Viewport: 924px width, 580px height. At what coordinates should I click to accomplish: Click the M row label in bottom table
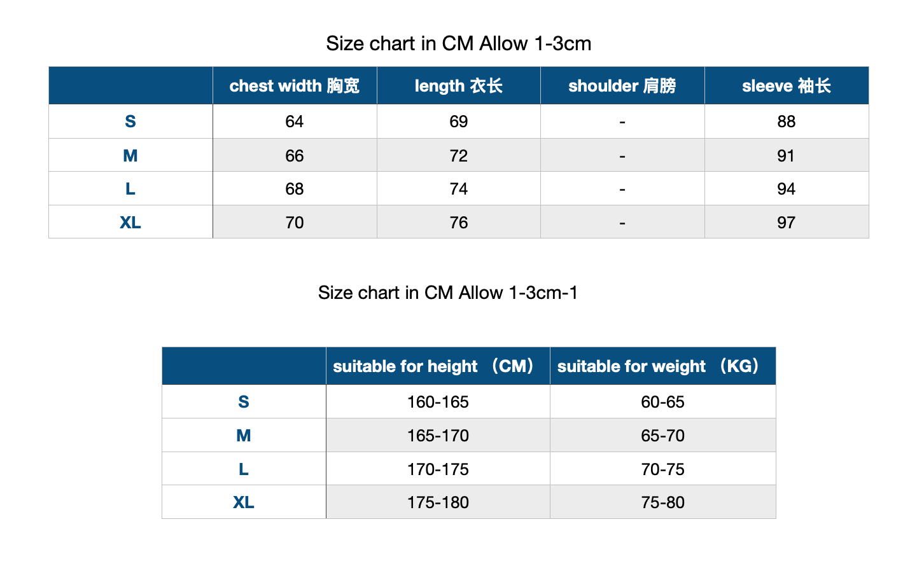[x=244, y=436]
